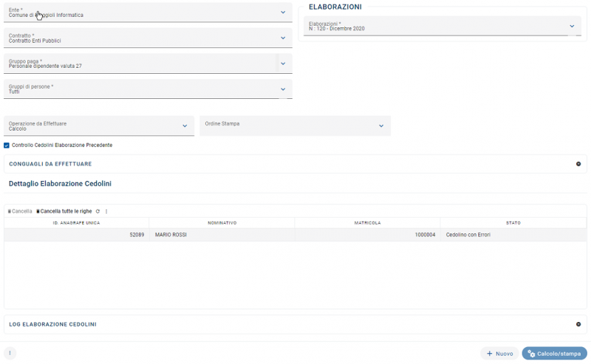The height and width of the screenshot is (364, 591).
Task: Click the Calcolo/stampa button
Action: click(x=555, y=354)
